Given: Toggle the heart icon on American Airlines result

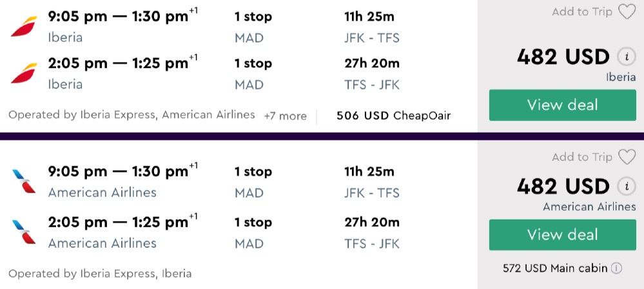Looking at the screenshot, I should point(627,157).
